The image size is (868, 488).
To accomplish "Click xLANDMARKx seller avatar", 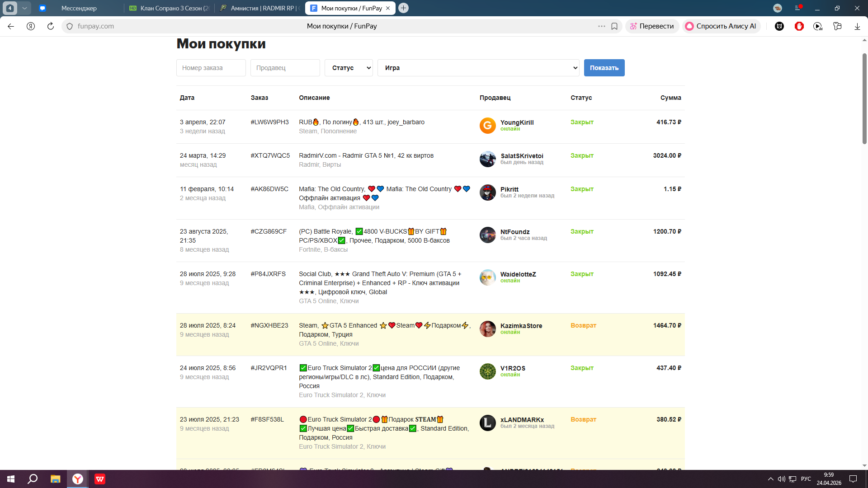I will click(x=487, y=423).
